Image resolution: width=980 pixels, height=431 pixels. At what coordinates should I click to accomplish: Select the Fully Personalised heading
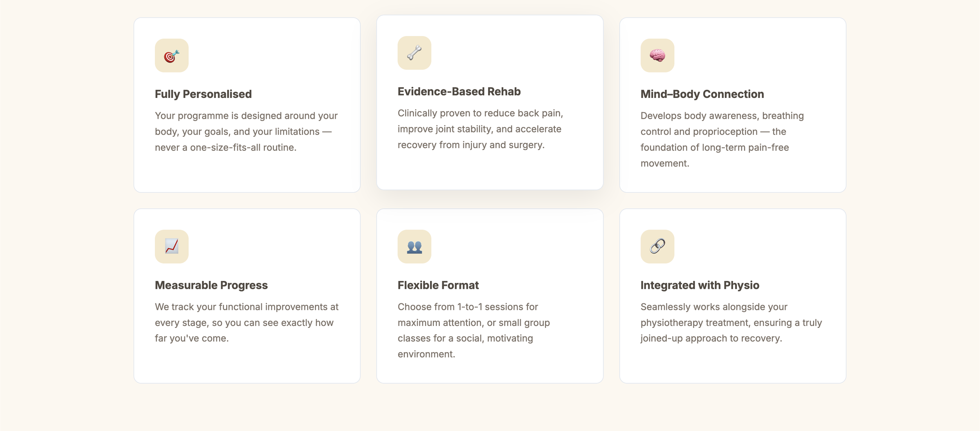203,94
